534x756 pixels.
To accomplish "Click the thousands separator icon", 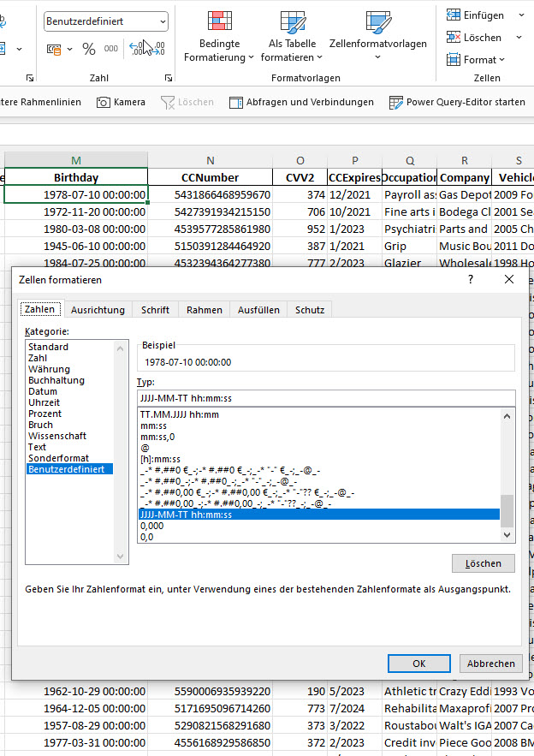I will pos(112,49).
